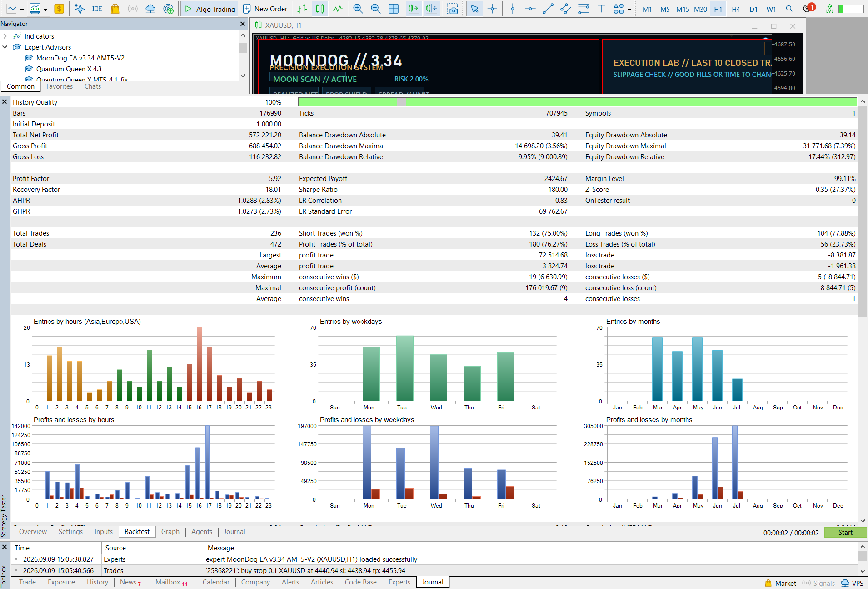This screenshot has height=589, width=868.
Task: Switch to the Graph tab in Strategy Tester
Action: 170,532
